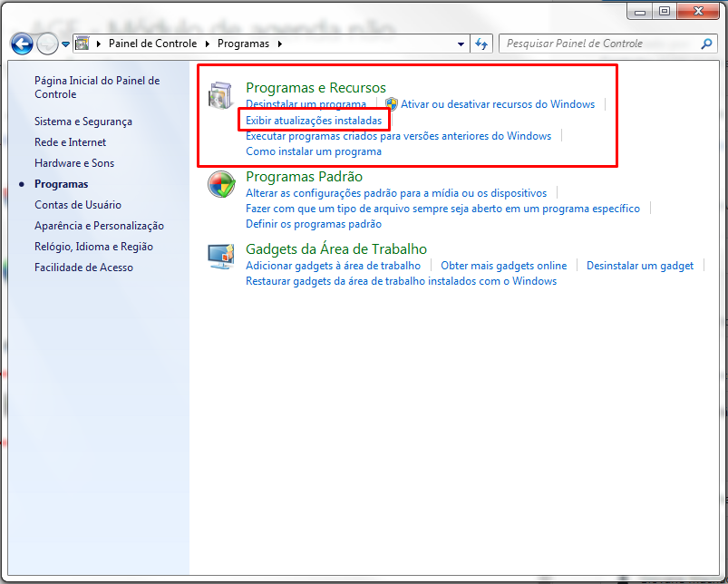Go to Sistema e Segurança category
This screenshot has width=728, height=584.
(83, 122)
